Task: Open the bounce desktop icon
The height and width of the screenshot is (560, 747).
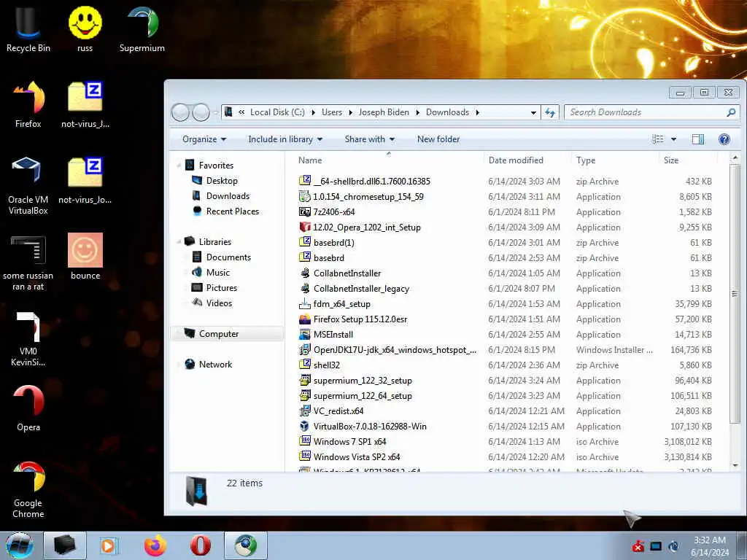Action: 85,257
